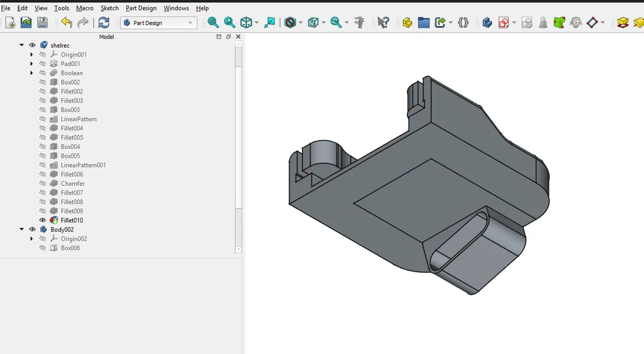
Task: Open the Part Design workbench dropdown
Action: [x=158, y=23]
